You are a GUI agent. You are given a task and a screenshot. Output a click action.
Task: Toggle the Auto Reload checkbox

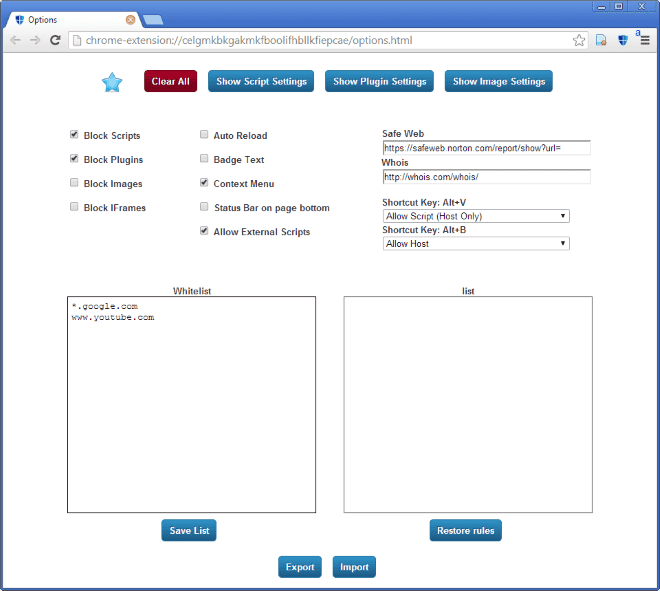tap(204, 135)
